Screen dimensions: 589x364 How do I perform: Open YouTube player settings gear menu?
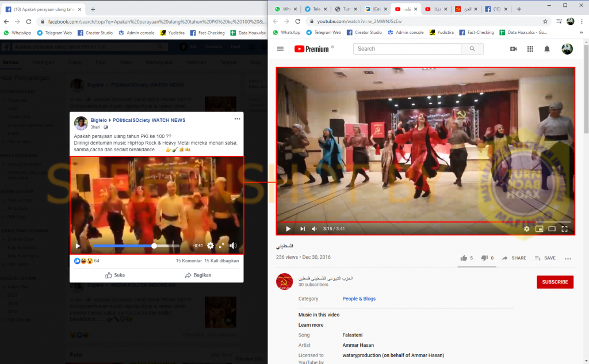(x=526, y=229)
